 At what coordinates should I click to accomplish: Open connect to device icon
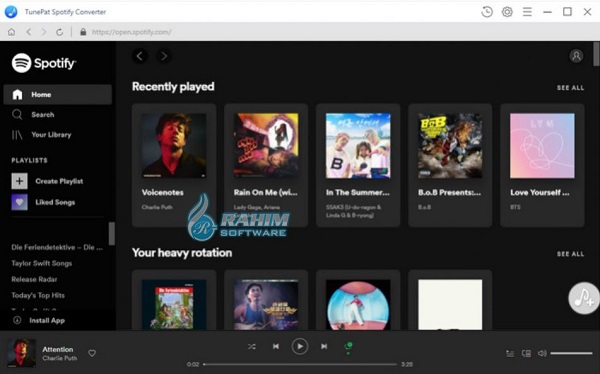pos(527,354)
